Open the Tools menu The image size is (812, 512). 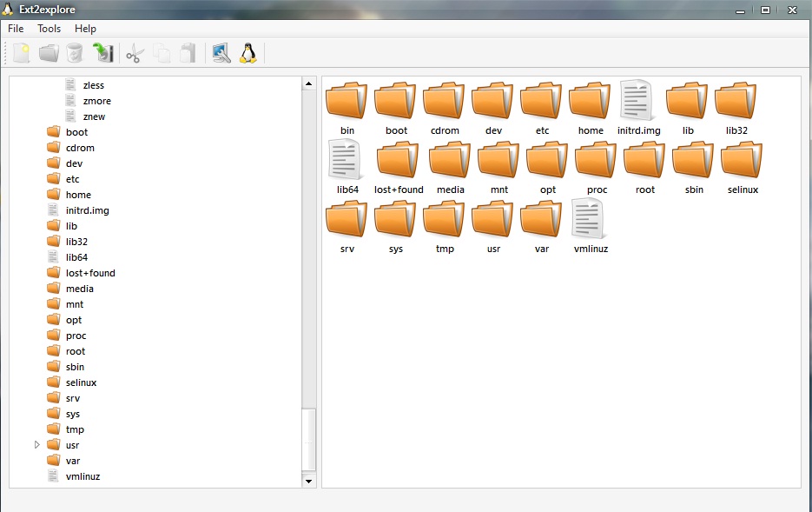[x=49, y=28]
